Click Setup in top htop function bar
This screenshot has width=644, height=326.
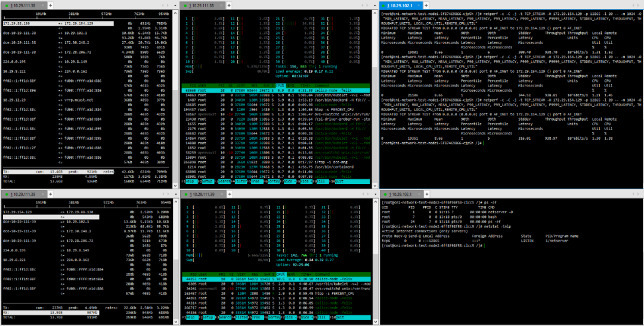tap(207, 182)
